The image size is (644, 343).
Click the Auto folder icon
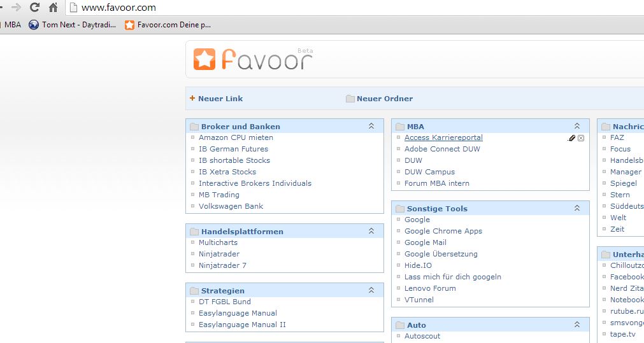pyautogui.click(x=400, y=325)
